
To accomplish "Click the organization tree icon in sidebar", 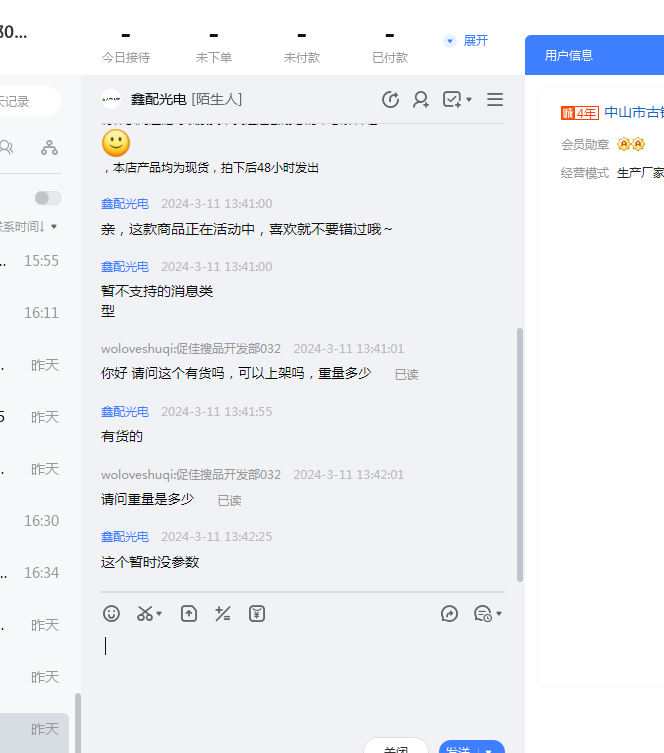I will click(49, 148).
